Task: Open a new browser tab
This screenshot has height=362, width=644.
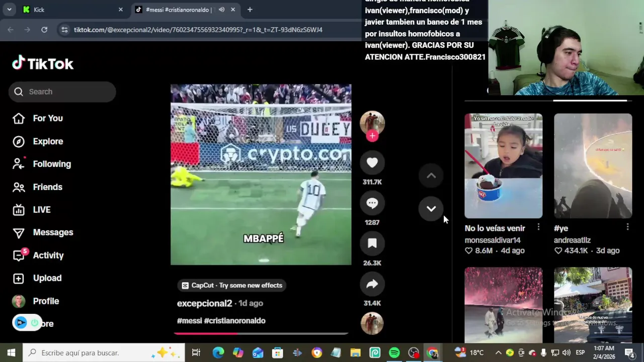Action: 250,10
